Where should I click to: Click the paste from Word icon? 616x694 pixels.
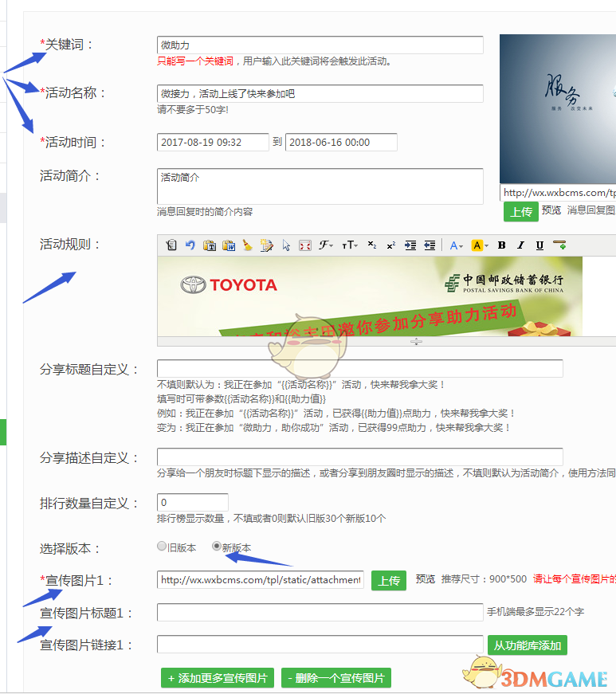click(229, 245)
